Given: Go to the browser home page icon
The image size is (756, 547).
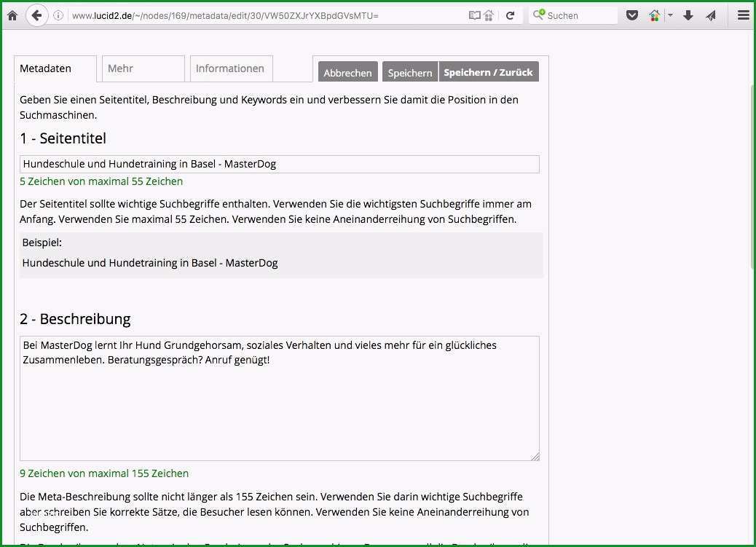Looking at the screenshot, I should [12, 15].
